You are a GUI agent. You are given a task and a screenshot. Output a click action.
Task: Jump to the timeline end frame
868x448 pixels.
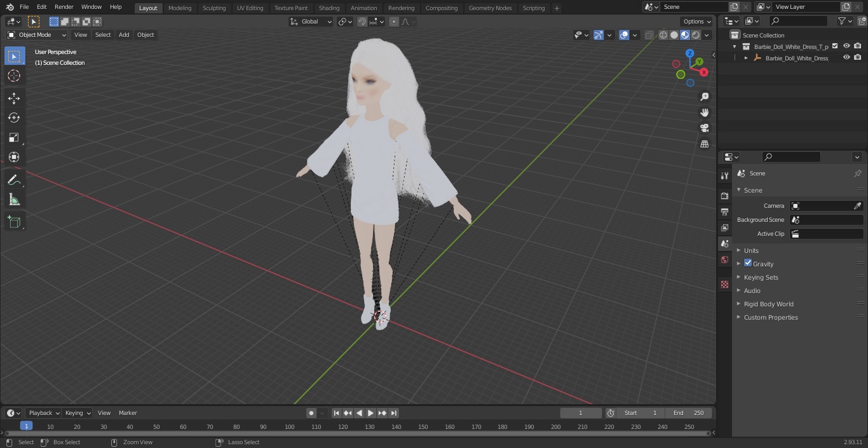pyautogui.click(x=393, y=413)
